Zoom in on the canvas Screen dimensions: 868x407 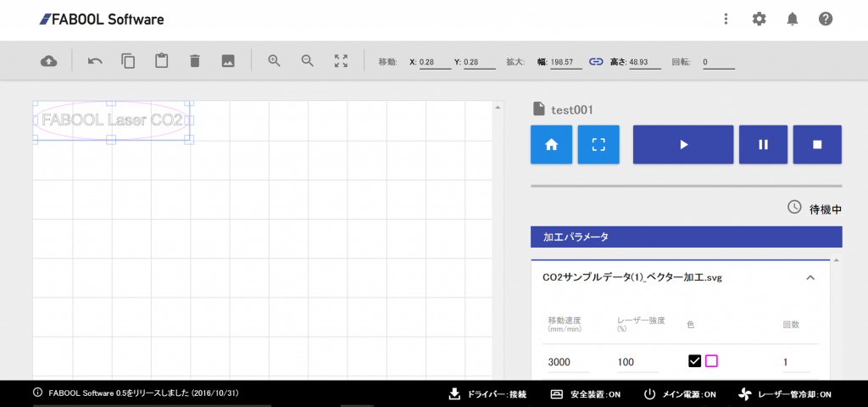coord(274,61)
